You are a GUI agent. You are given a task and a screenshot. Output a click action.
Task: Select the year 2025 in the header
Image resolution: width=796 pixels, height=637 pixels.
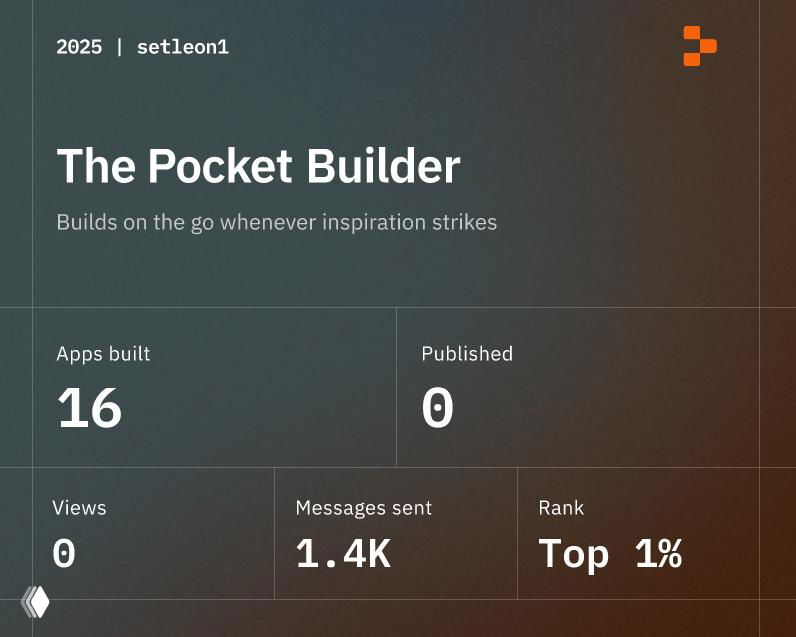point(79,47)
